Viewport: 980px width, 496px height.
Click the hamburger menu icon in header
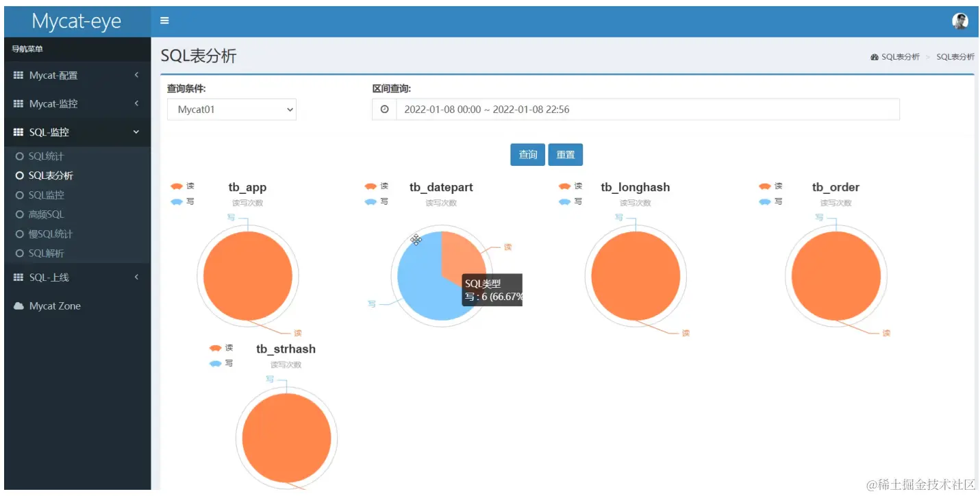click(164, 21)
